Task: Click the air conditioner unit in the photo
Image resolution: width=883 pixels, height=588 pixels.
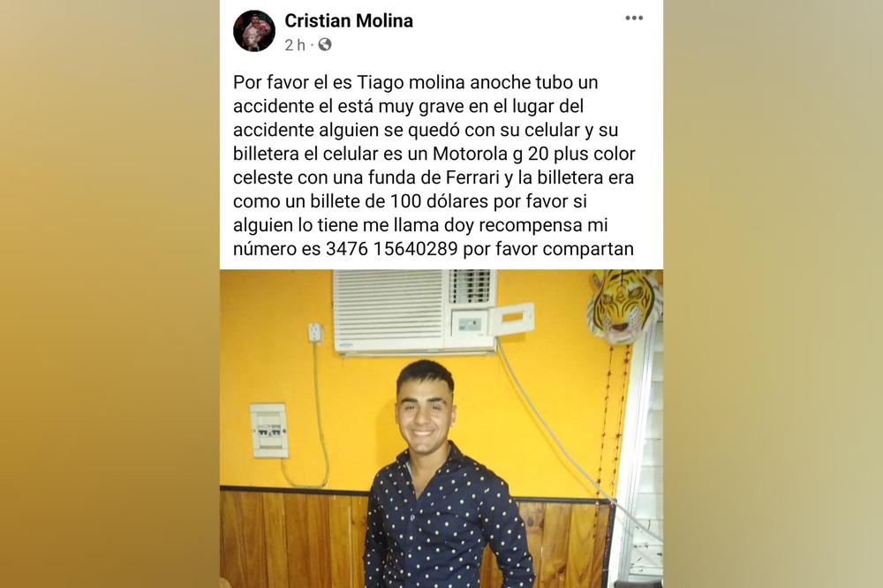Action: [416, 311]
